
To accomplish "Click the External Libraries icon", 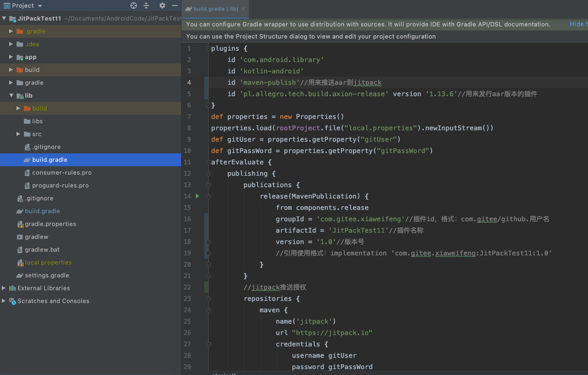I will 13,288.
